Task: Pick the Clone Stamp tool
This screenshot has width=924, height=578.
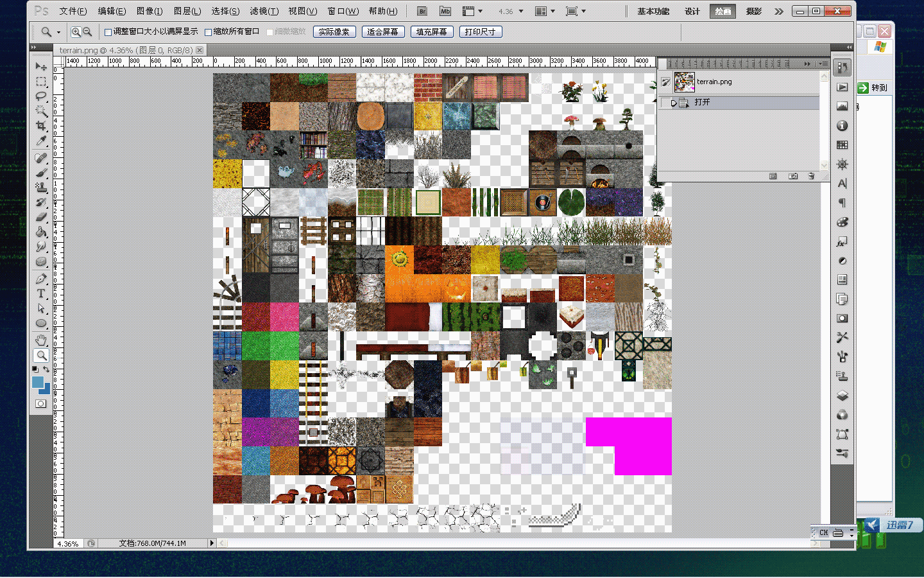Action: 41,188
